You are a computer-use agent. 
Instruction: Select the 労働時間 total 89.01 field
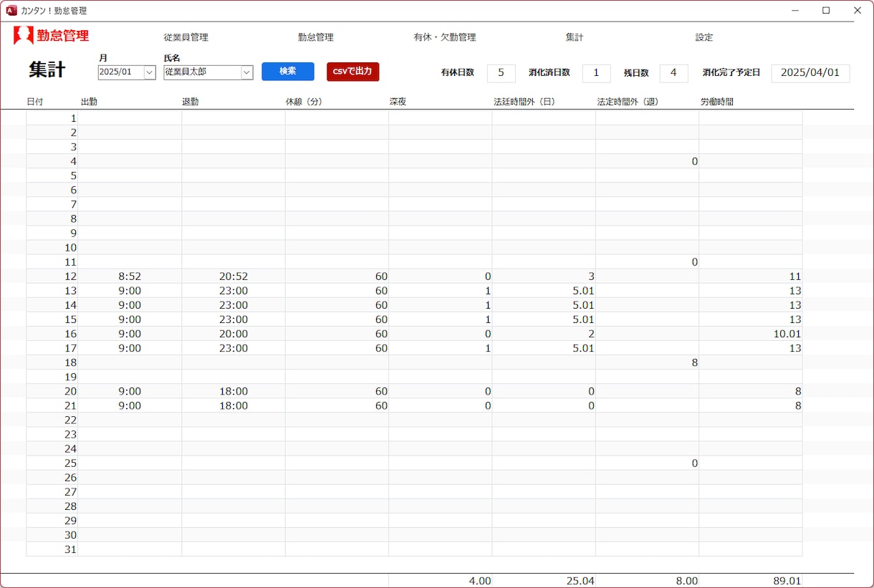coord(751,581)
